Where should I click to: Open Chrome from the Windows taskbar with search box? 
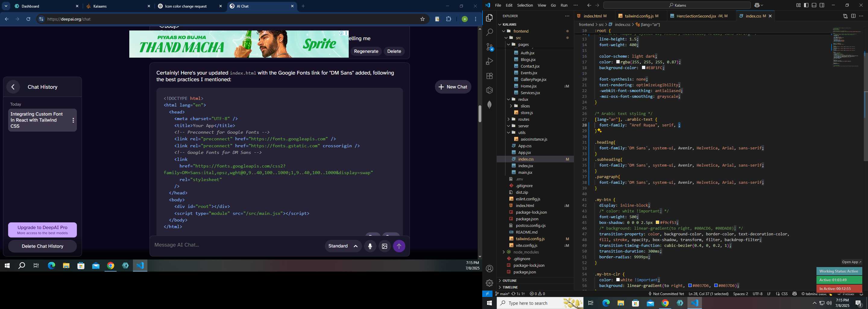pyautogui.click(x=665, y=303)
